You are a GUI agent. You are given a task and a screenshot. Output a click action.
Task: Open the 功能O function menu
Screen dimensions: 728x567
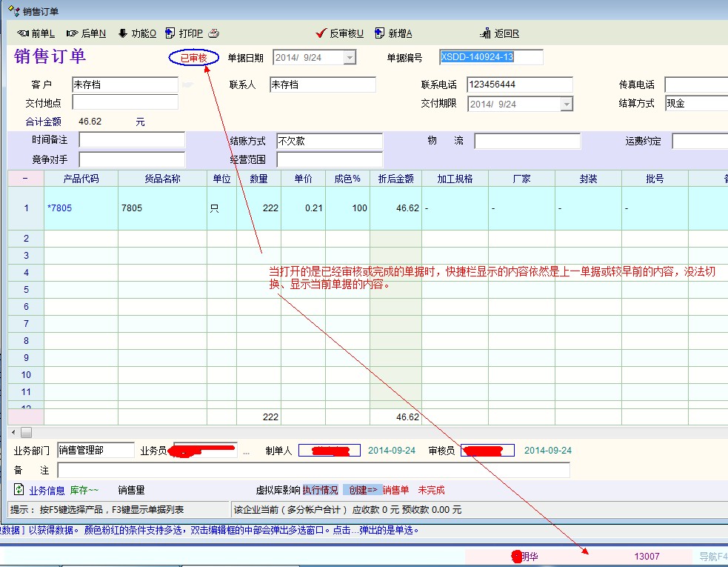point(137,33)
